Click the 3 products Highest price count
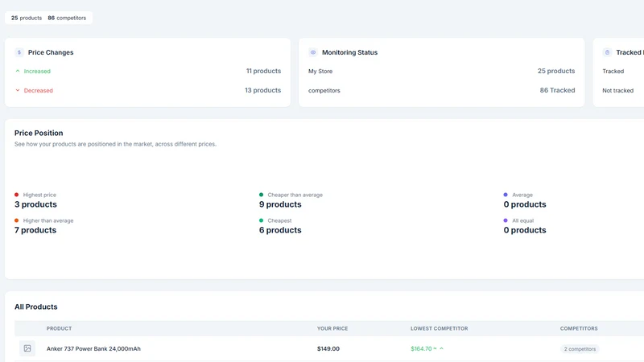Screen dimensions: 644x362 (x=35, y=204)
